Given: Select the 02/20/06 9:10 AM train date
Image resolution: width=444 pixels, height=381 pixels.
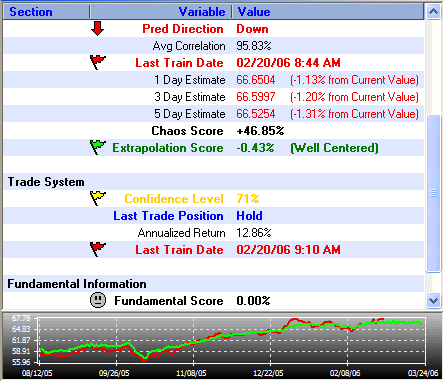Looking at the screenshot, I should [288, 250].
